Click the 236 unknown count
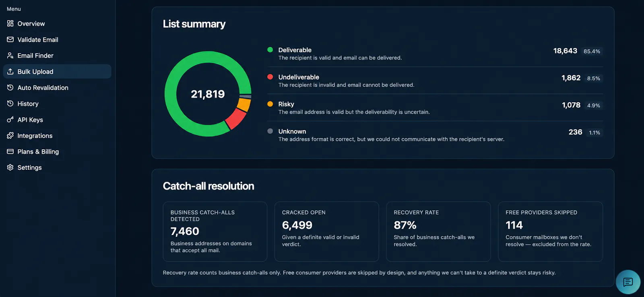Screen dimensions: 644x297 [x=576, y=132]
